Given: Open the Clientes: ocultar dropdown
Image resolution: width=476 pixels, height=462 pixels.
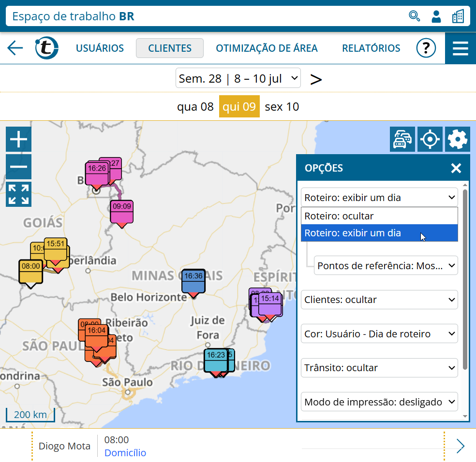Looking at the screenshot, I should 379,300.
